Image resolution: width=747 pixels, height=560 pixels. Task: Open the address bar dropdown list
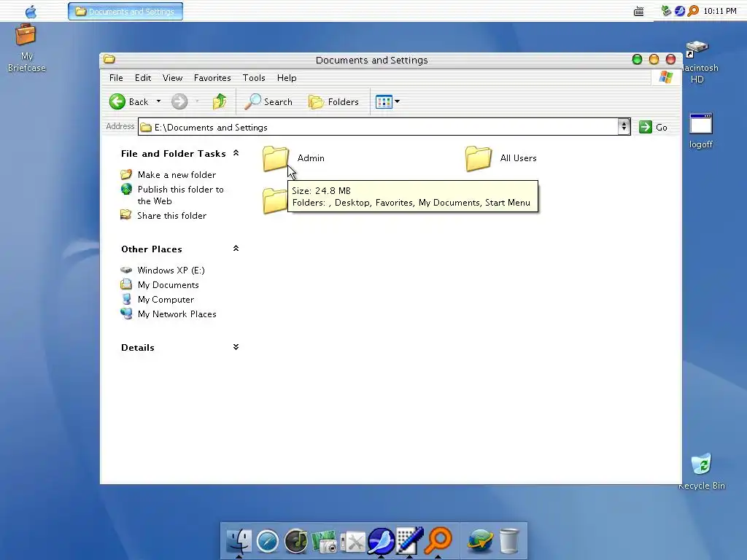pos(624,127)
